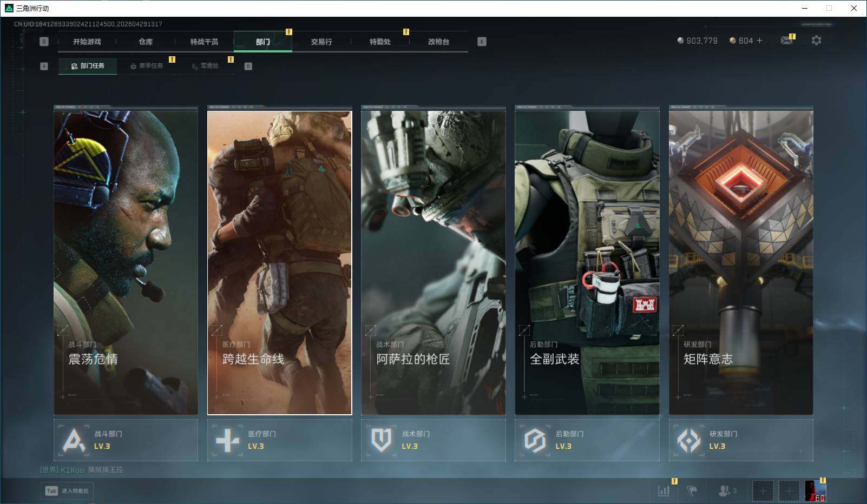Select the 部门任务 sub-tab
867x504 pixels.
pyautogui.click(x=88, y=66)
